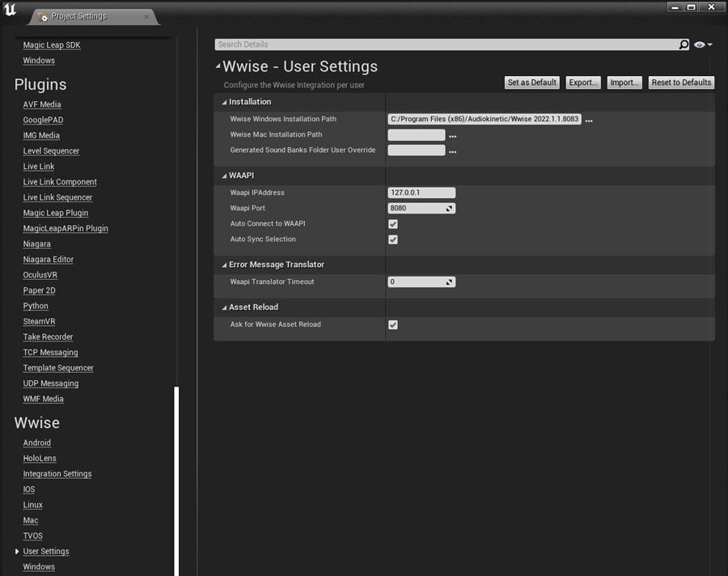Toggle Auto Connect to WAAPI checkbox
Viewport: 728px width, 576px height.
pos(393,224)
